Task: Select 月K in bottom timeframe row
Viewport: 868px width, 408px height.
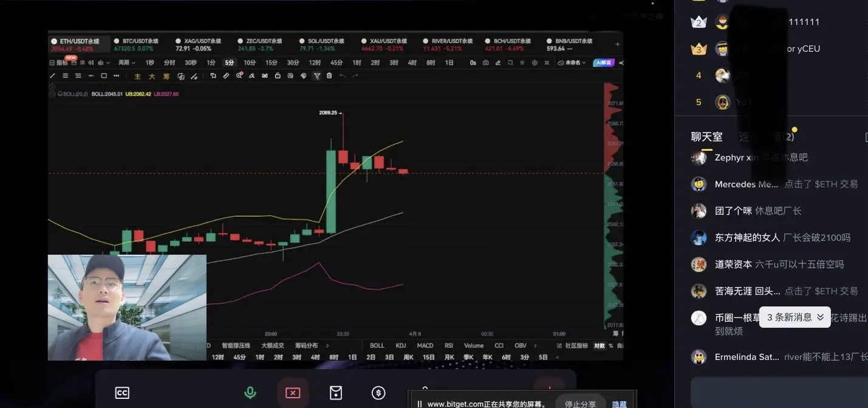Action: point(449,357)
